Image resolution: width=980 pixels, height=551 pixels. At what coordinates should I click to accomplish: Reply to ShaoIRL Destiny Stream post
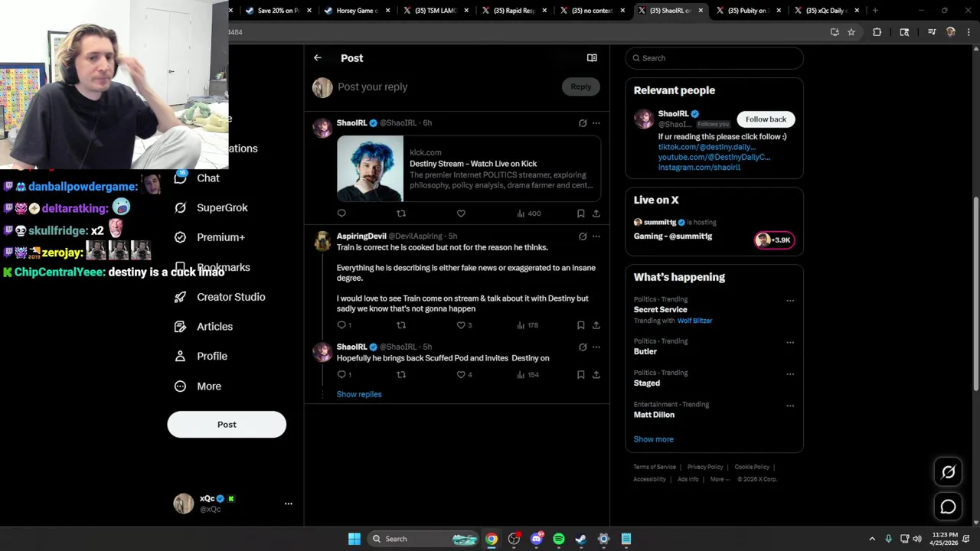click(x=341, y=214)
